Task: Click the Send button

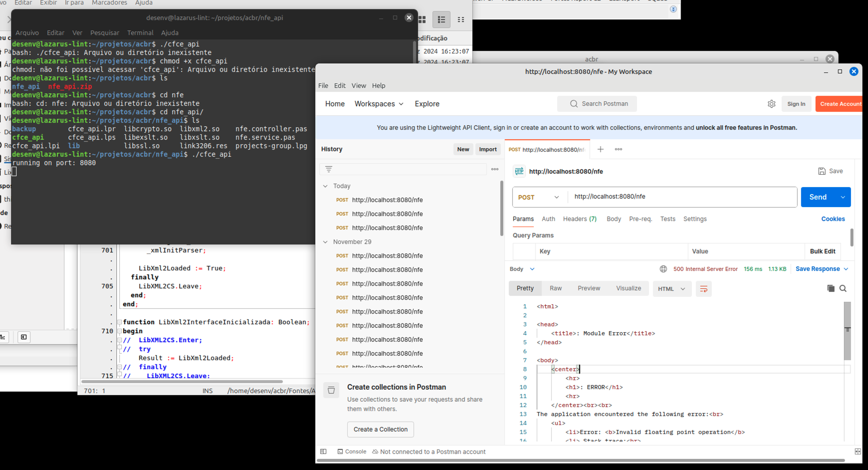Action: click(818, 197)
